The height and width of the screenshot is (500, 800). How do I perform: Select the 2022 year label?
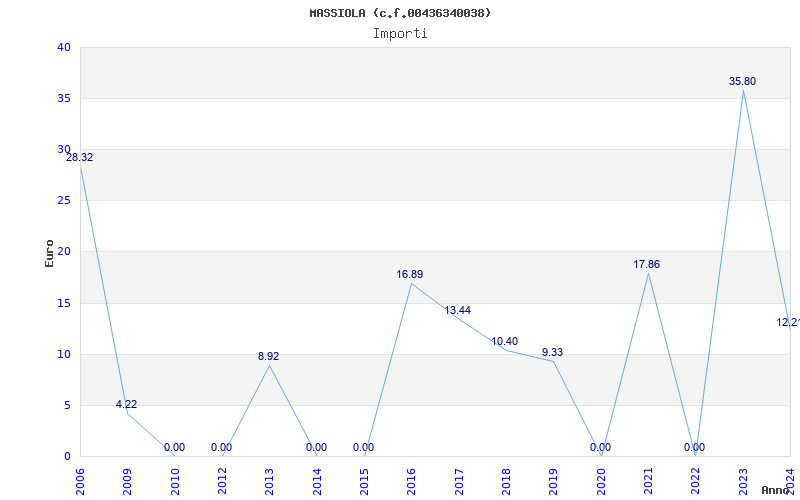click(x=695, y=482)
